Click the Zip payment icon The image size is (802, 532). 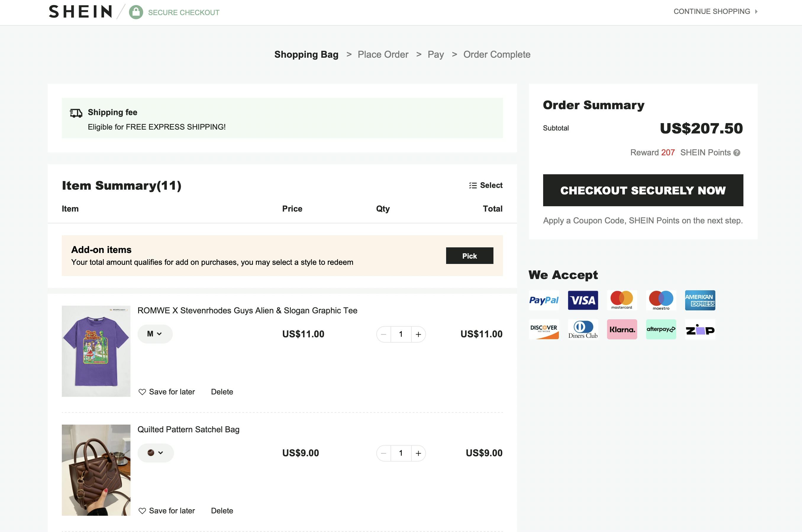(699, 329)
